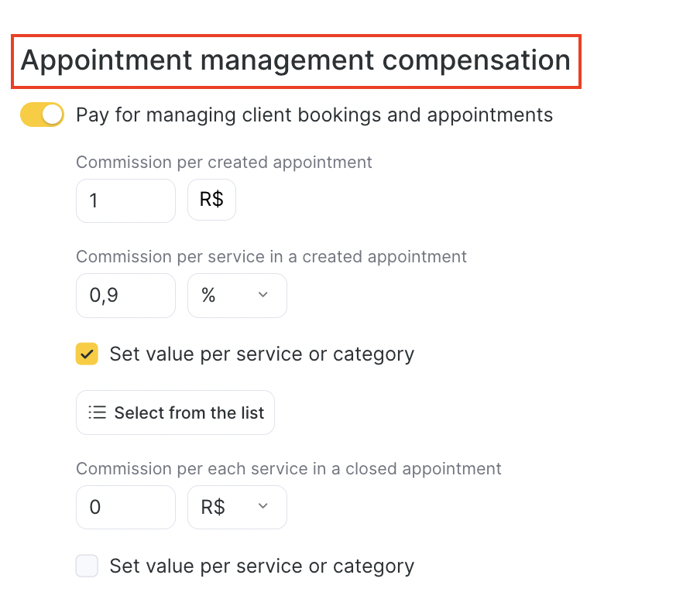
Task: Click the Appointment management compensation heading
Action: (x=295, y=60)
